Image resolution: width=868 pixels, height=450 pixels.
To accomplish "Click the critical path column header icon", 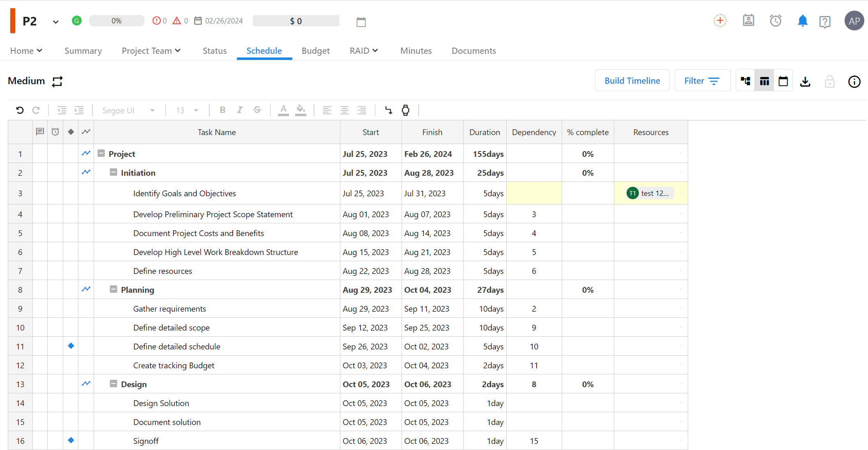I will [86, 132].
